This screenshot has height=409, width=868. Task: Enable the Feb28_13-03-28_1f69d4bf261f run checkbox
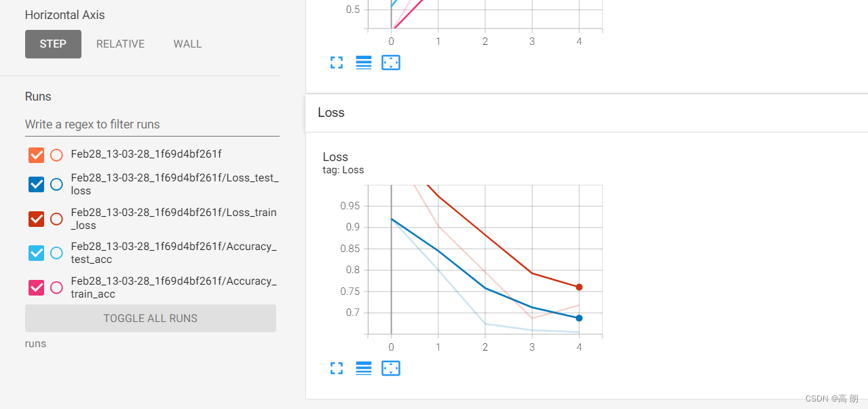click(36, 155)
